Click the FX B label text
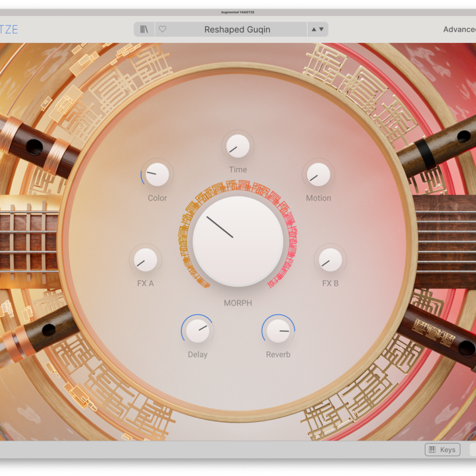476x476 pixels. coord(330,284)
